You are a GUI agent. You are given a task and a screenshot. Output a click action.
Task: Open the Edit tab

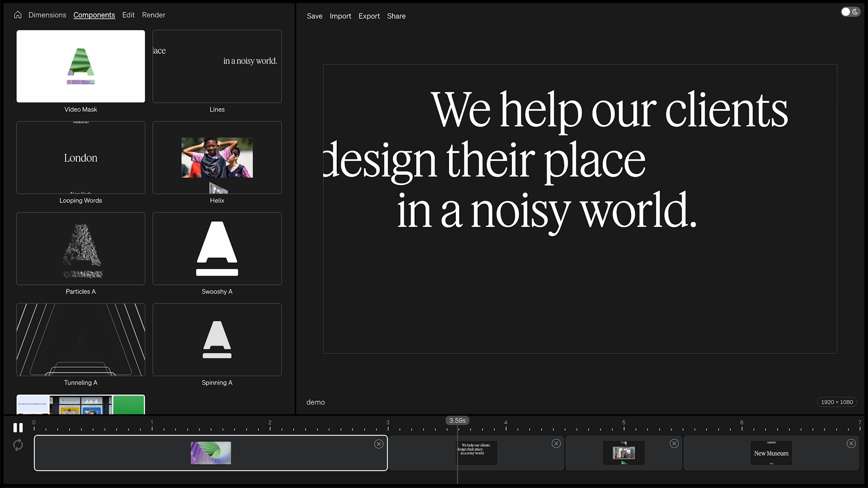(x=128, y=15)
